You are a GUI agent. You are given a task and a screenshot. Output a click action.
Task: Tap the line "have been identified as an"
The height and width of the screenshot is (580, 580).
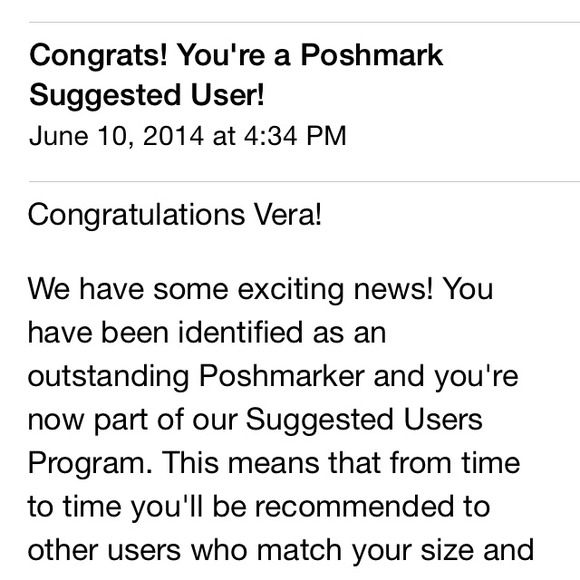[207, 332]
